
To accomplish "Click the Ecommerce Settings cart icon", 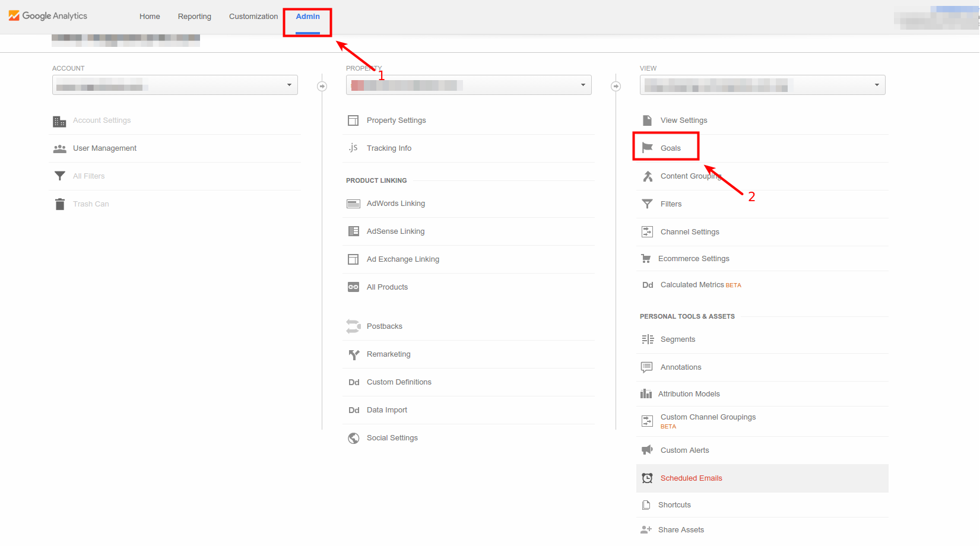I will coord(646,259).
